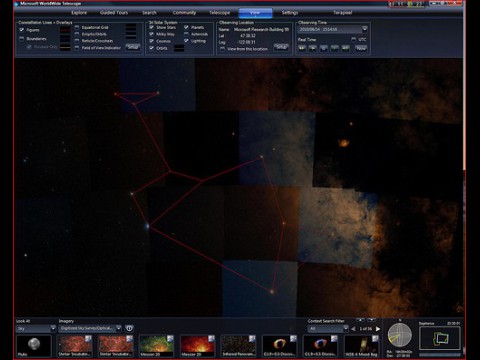Click the orange nebula in sky view
Screen dimensions: 480x360
coord(344,143)
